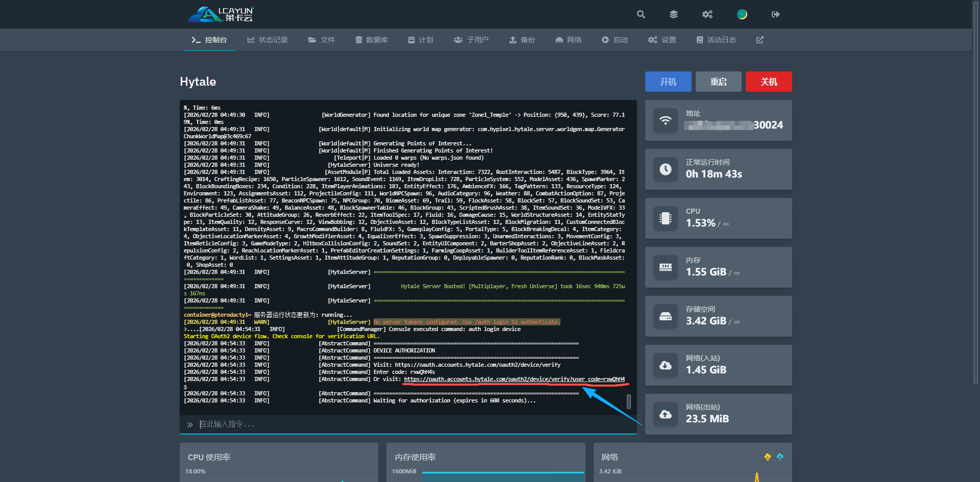
Task: Click the user avatar icon
Action: pyautogui.click(x=742, y=14)
